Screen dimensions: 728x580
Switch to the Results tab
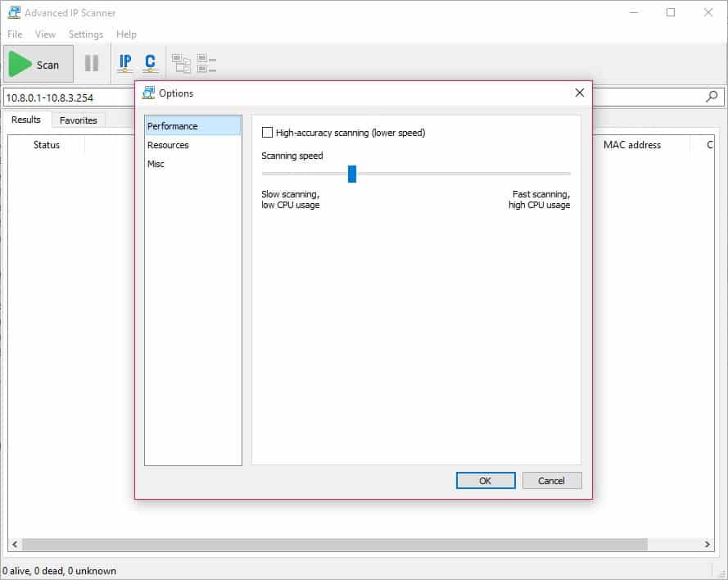pos(26,120)
